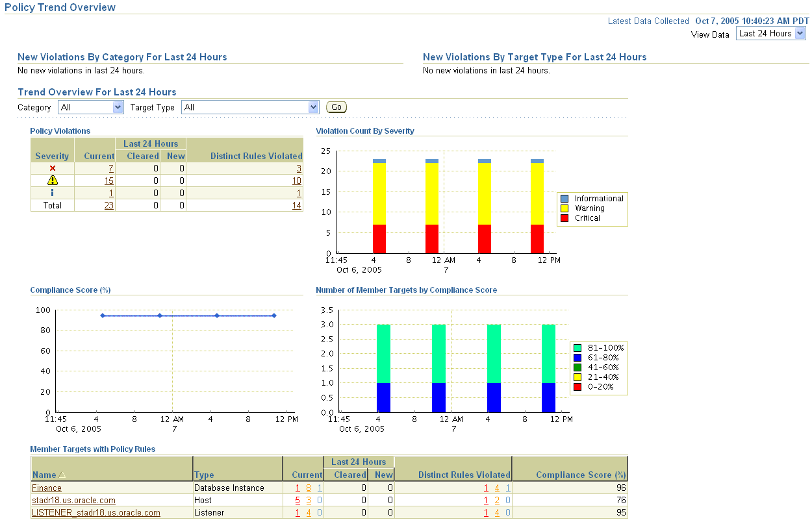Viewport: 812px width, 522px height.
Task: Click the Go button
Action: tap(336, 106)
